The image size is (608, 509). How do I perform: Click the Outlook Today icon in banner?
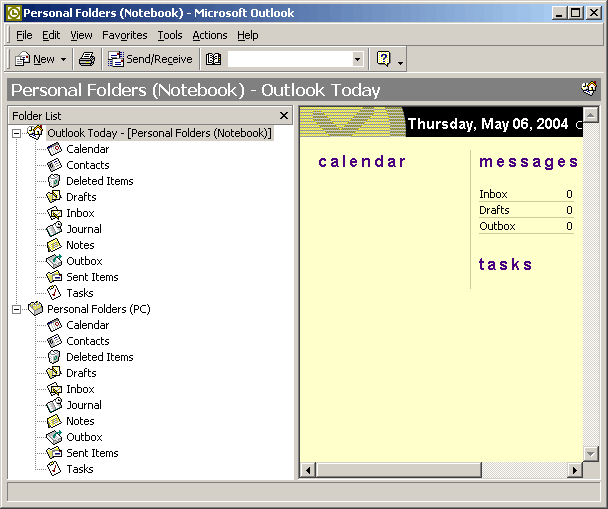pos(589,89)
